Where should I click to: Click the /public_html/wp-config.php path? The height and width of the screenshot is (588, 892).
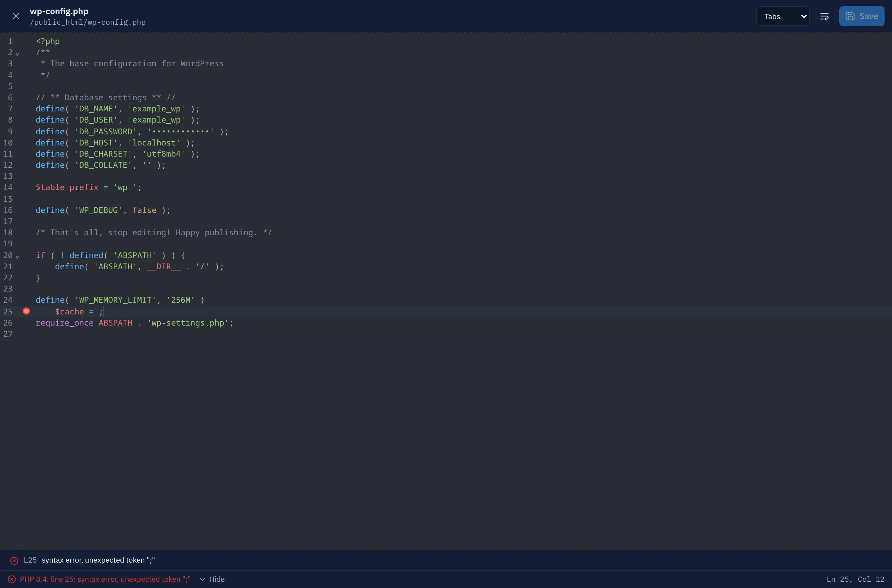coord(88,23)
